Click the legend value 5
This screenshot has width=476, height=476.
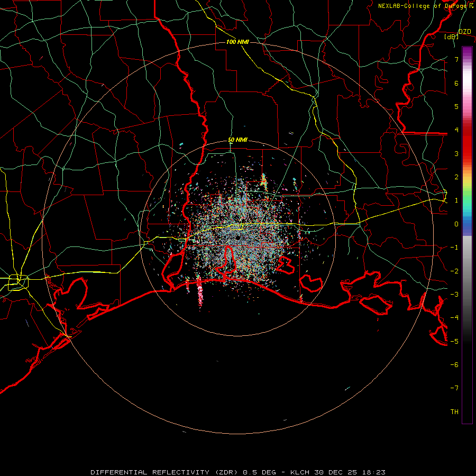tap(456, 106)
